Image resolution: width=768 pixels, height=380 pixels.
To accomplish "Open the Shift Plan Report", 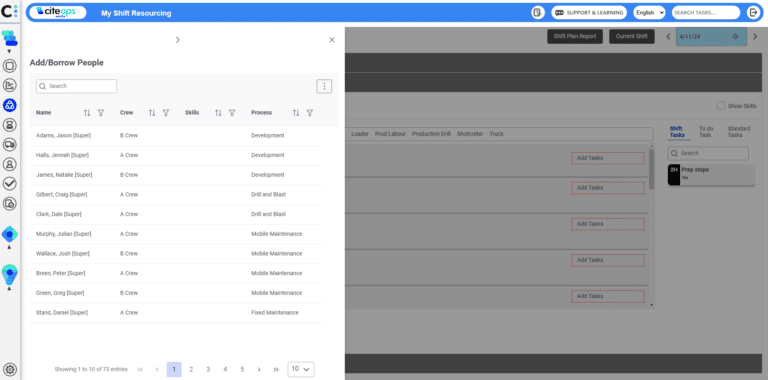I will (x=575, y=37).
